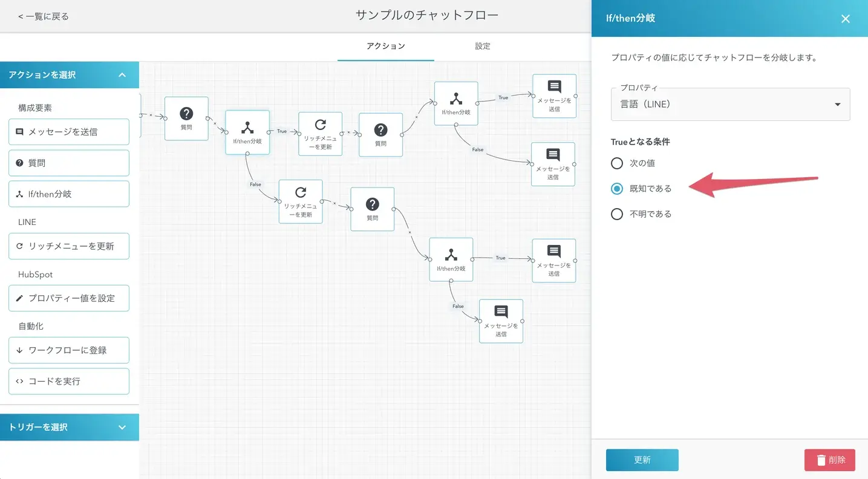
Task: Click the 更新 button
Action: 642,460
